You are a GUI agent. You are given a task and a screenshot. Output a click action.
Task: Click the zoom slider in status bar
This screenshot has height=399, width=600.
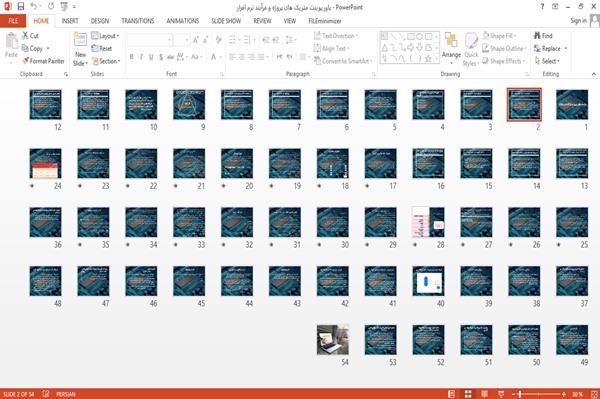(538, 394)
